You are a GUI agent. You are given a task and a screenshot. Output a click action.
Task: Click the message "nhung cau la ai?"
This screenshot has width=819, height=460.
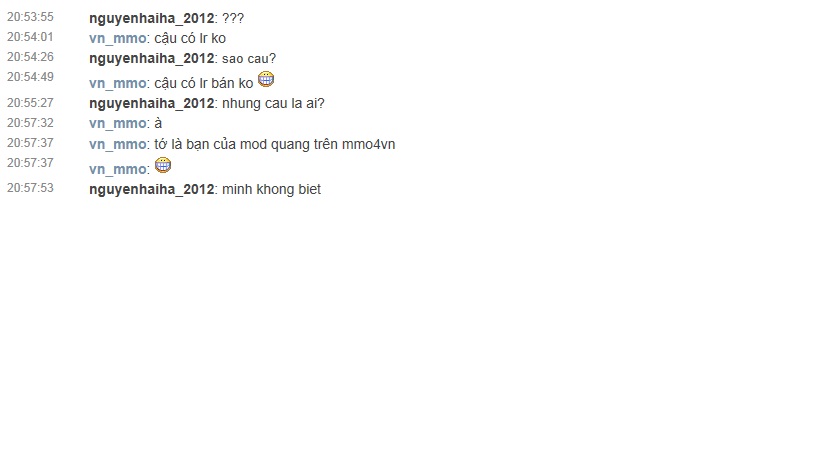(273, 103)
